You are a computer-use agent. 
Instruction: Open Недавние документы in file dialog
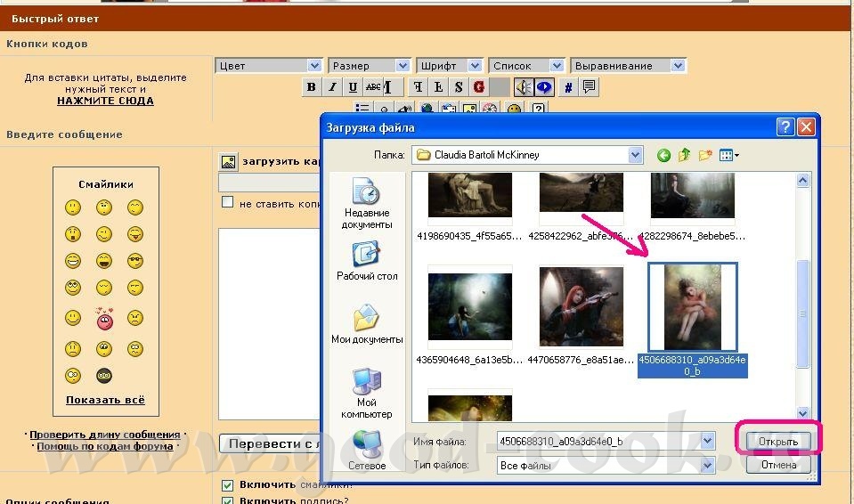click(x=367, y=203)
